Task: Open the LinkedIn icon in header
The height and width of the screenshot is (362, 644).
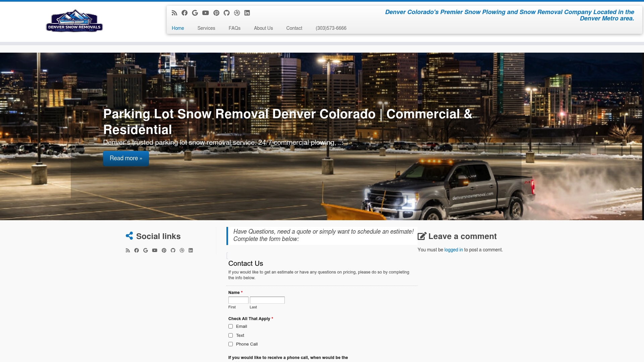Action: (x=247, y=13)
